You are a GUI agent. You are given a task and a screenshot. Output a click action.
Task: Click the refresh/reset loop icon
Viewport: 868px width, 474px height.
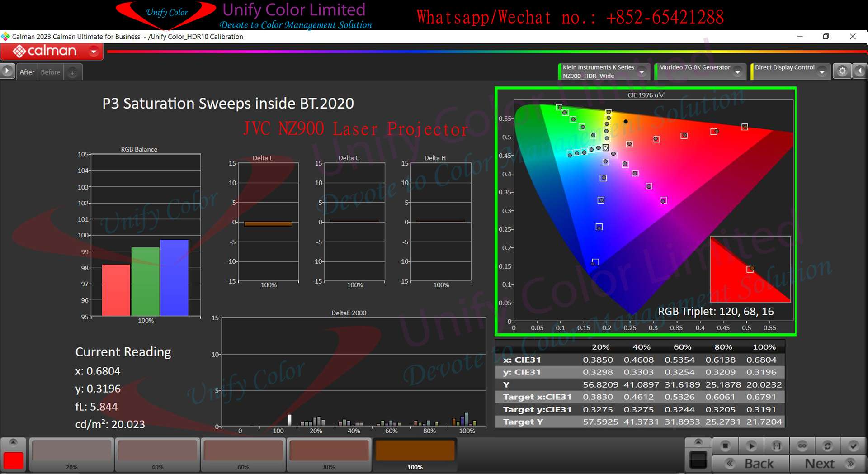coord(828,446)
